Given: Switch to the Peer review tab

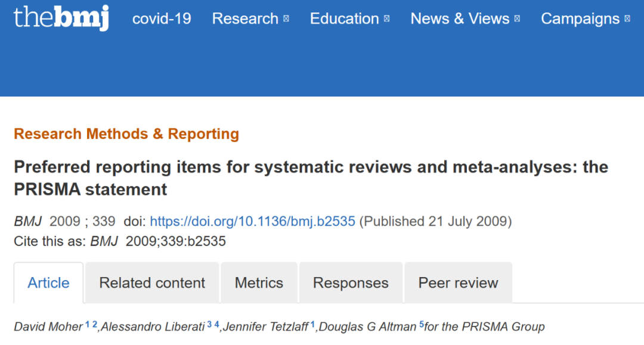Looking at the screenshot, I should point(459,282).
